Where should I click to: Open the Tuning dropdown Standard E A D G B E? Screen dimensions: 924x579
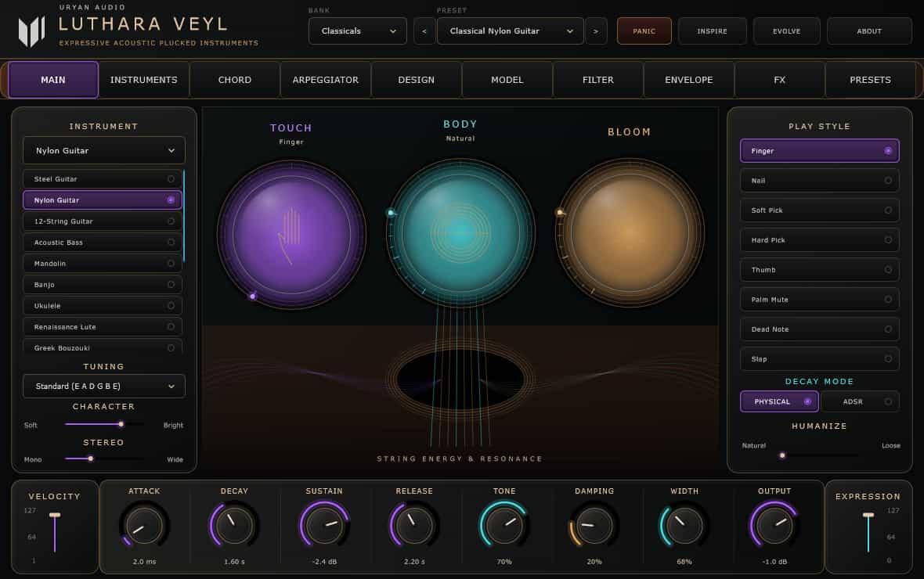[x=103, y=387]
